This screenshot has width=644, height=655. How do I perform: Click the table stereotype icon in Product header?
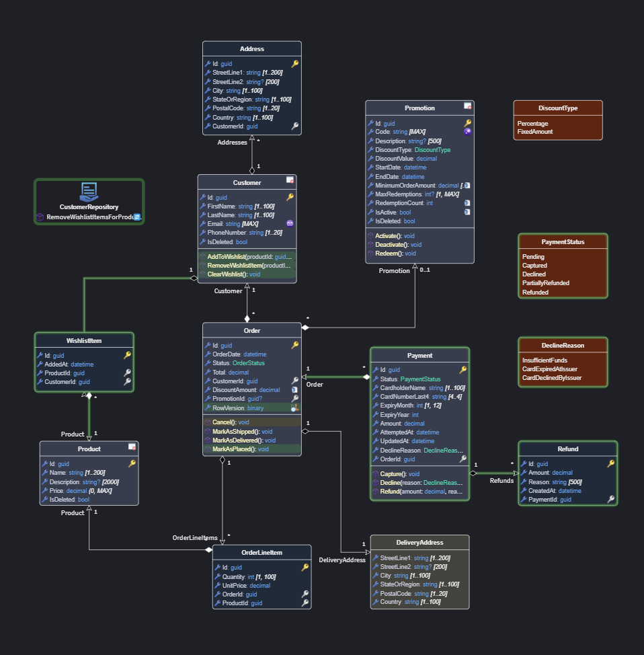(132, 447)
